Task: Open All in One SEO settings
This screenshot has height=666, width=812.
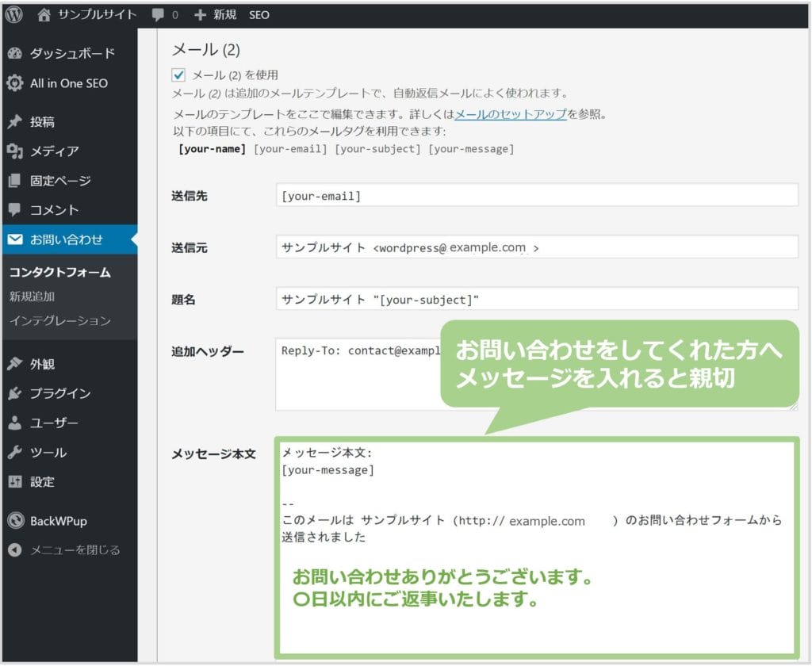Action: point(68,83)
